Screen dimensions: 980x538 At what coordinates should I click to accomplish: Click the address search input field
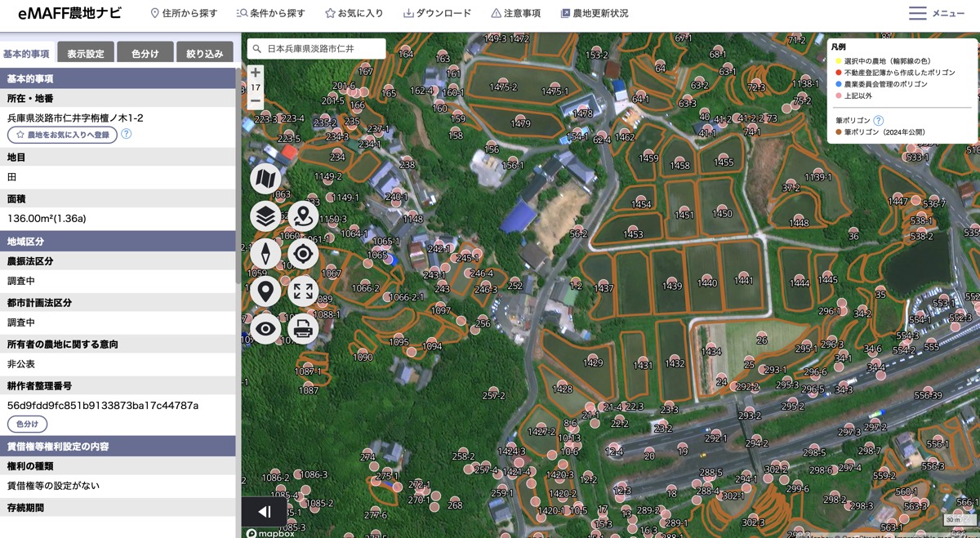coord(316,49)
